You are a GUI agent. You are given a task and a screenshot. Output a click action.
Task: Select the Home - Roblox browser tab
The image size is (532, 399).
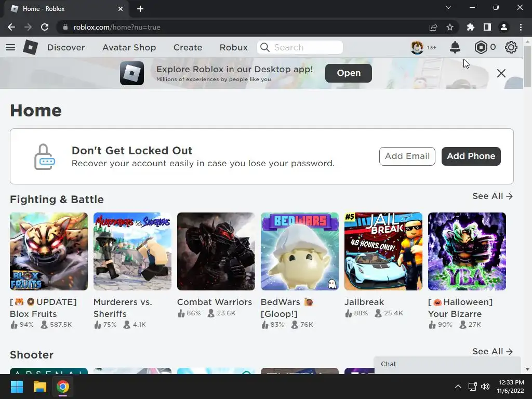coord(66,9)
